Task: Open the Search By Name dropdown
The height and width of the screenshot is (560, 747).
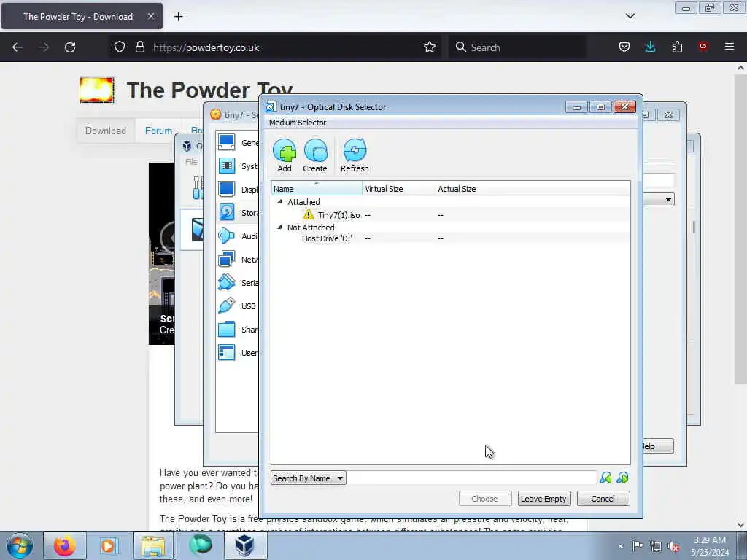Action: pos(309,478)
